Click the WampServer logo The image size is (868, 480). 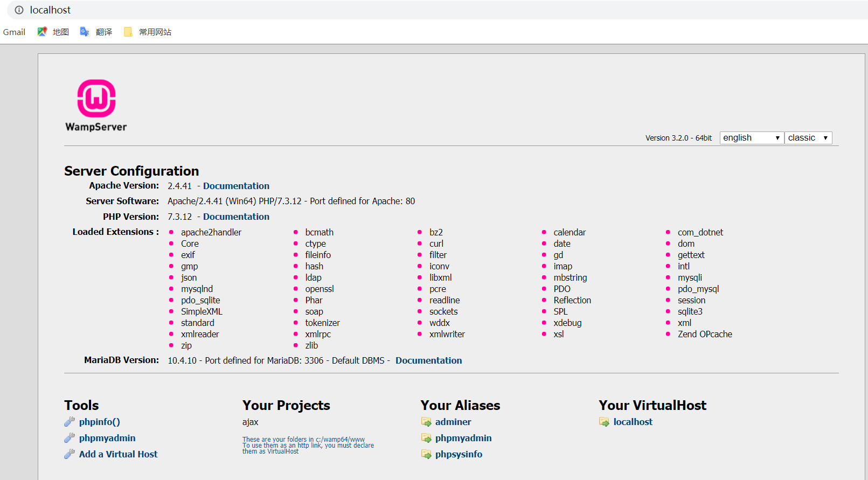[96, 106]
